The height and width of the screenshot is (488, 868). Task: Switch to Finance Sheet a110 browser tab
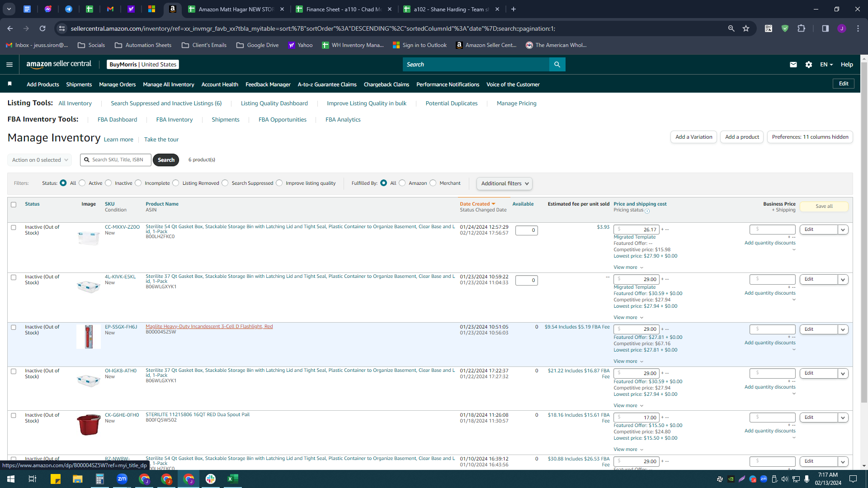[x=344, y=9]
